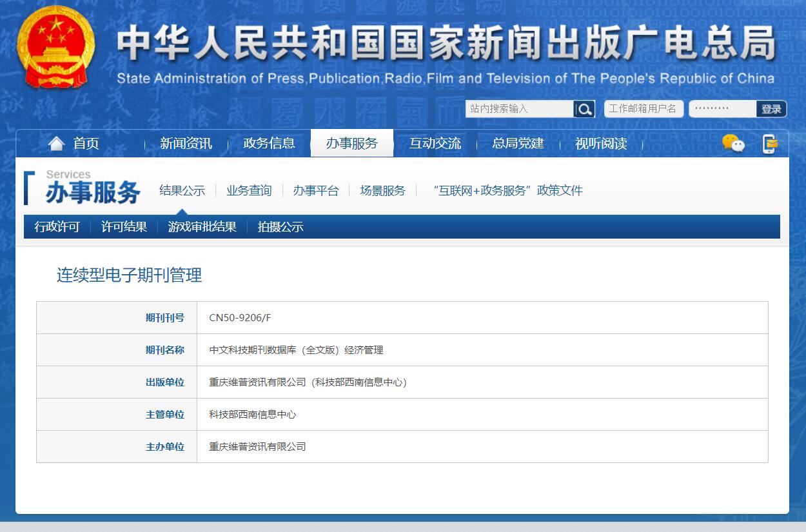Screen dimensions: 806x532
Task: Select the 办事服务 navigation tab
Action: pyautogui.click(x=351, y=143)
